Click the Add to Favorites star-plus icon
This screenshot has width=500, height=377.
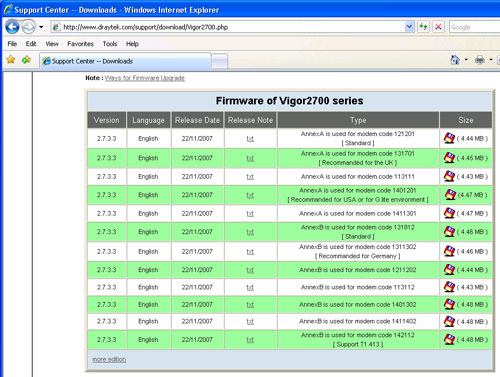(x=26, y=60)
